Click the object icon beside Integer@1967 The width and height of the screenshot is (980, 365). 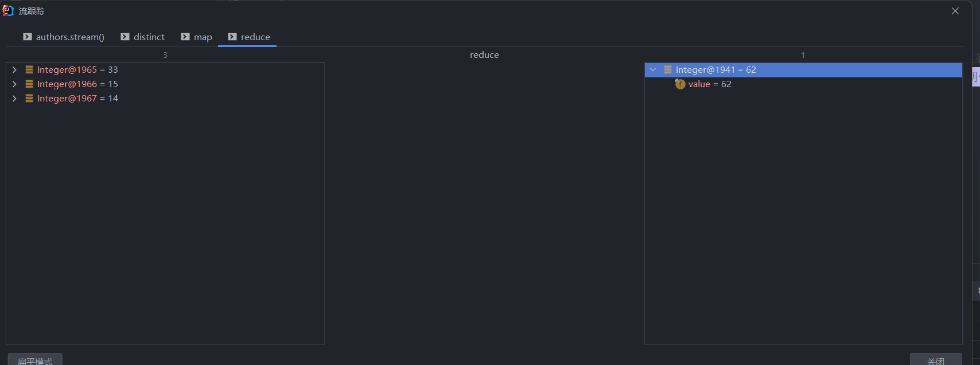[29, 99]
